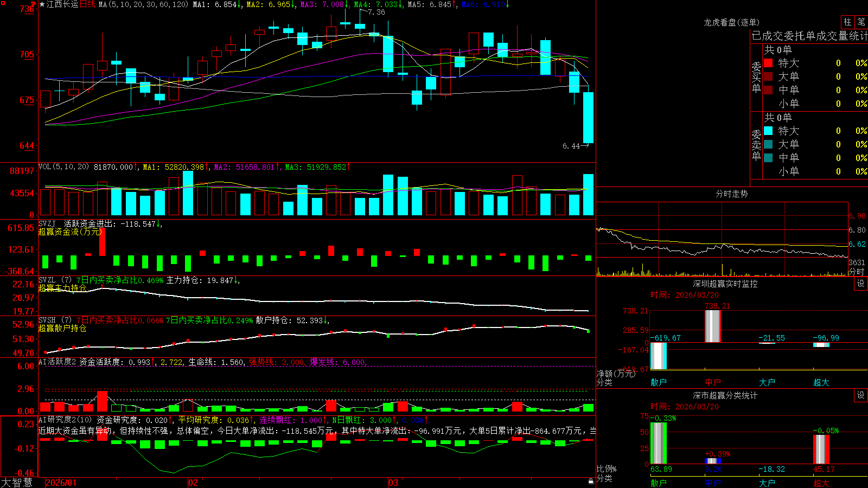Select 大户 category in 深圳超赢实时监控 chart
Screen dimensions: 868x488
pyautogui.click(x=767, y=382)
